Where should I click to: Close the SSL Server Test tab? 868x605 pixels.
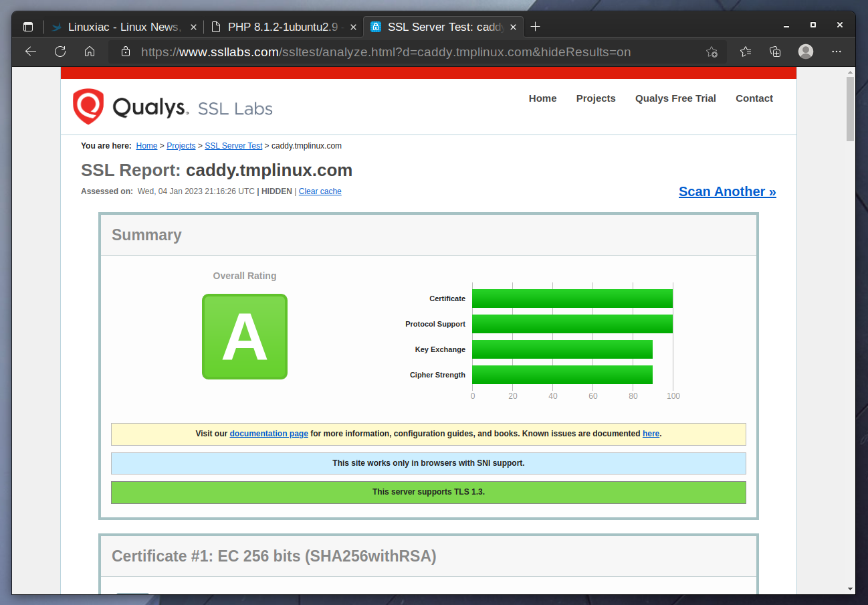pos(514,27)
